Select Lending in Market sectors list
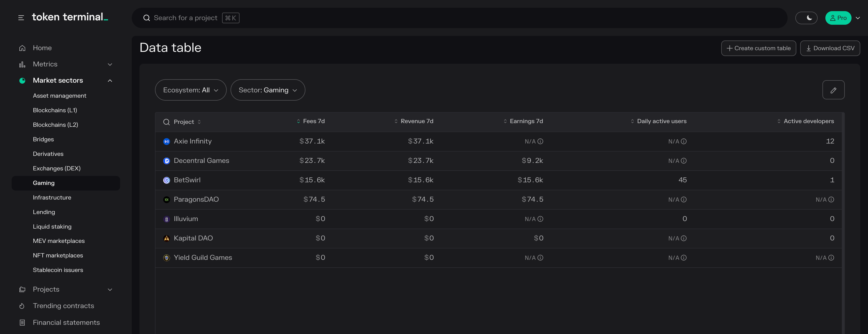Image resolution: width=868 pixels, height=334 pixels. pyautogui.click(x=44, y=212)
